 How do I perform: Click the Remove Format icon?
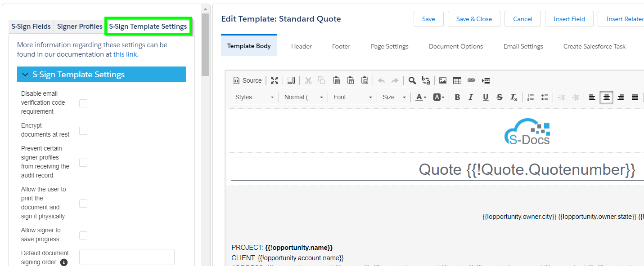(x=513, y=97)
